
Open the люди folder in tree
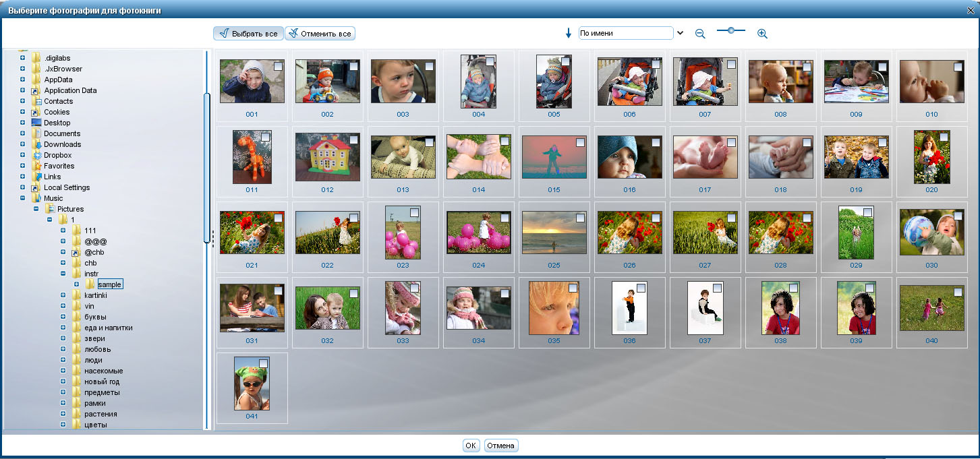coord(93,360)
